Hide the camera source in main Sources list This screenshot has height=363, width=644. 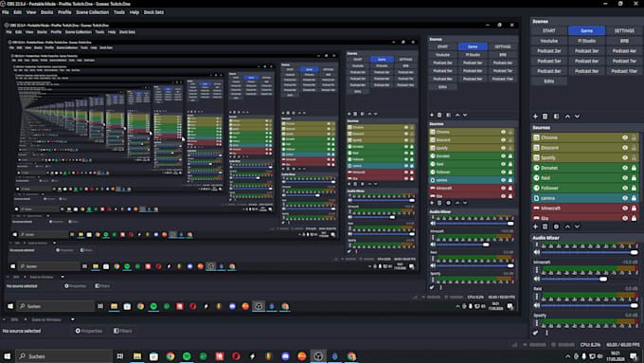(x=625, y=198)
